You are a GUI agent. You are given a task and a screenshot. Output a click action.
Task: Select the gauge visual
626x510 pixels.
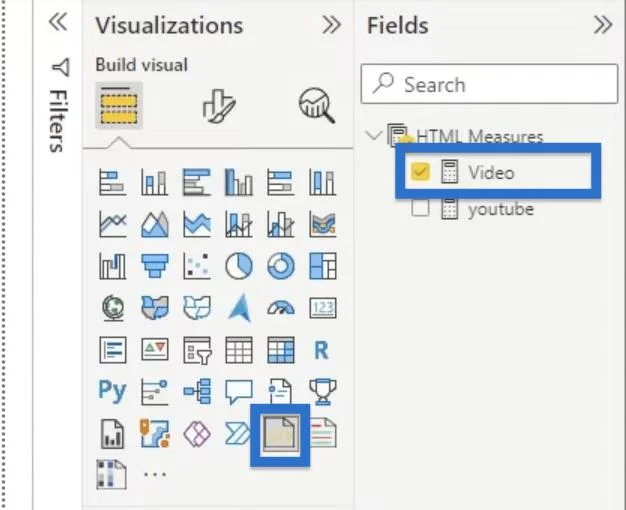pyautogui.click(x=281, y=308)
